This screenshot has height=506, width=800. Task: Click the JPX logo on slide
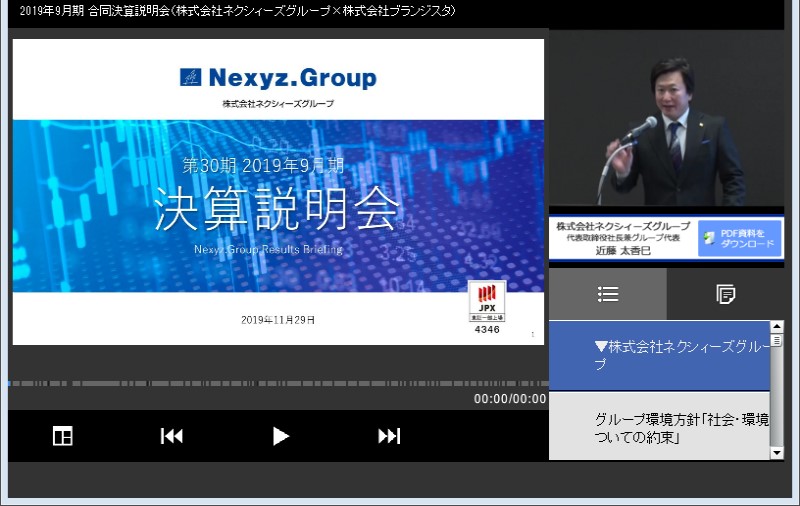tap(487, 301)
